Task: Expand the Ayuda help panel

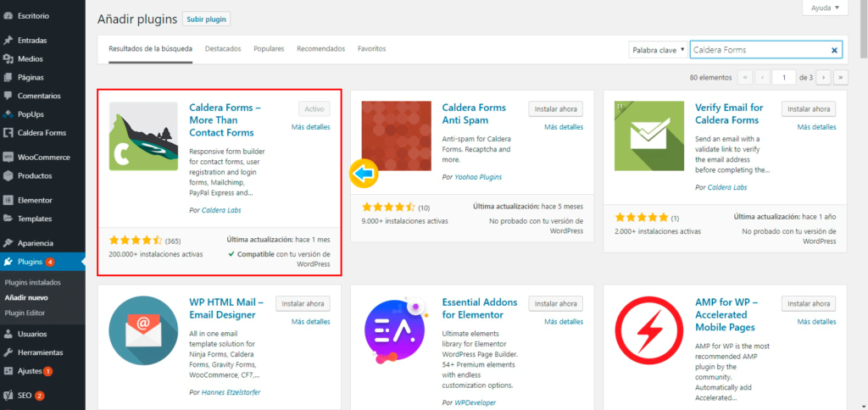Action: [x=824, y=8]
